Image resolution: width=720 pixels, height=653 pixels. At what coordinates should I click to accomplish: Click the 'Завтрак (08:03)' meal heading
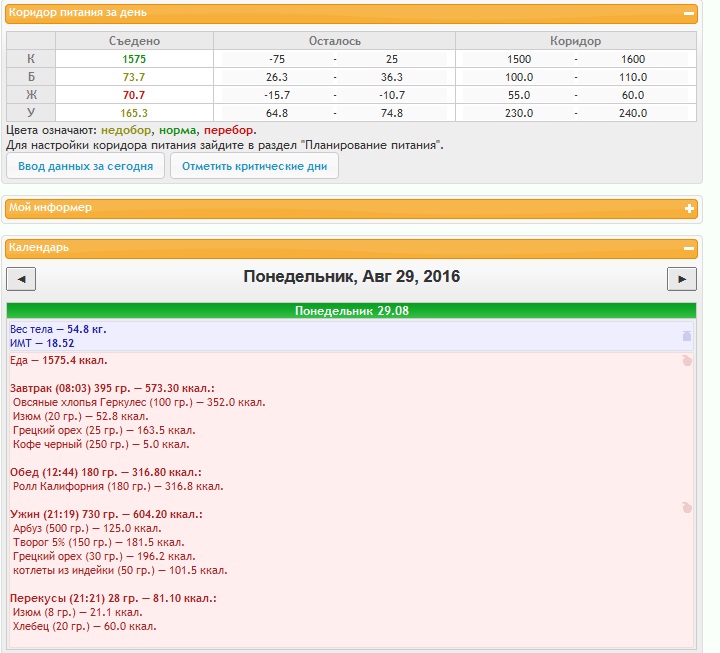click(112, 388)
